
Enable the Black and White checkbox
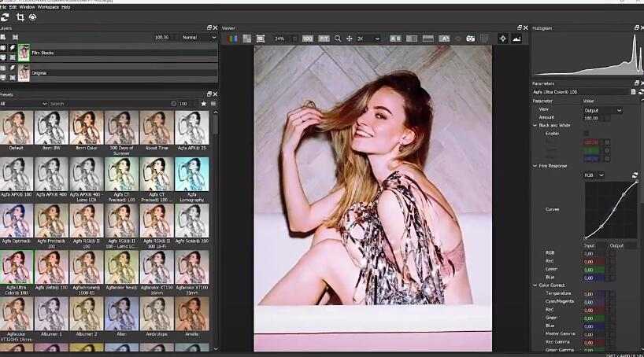tap(586, 133)
